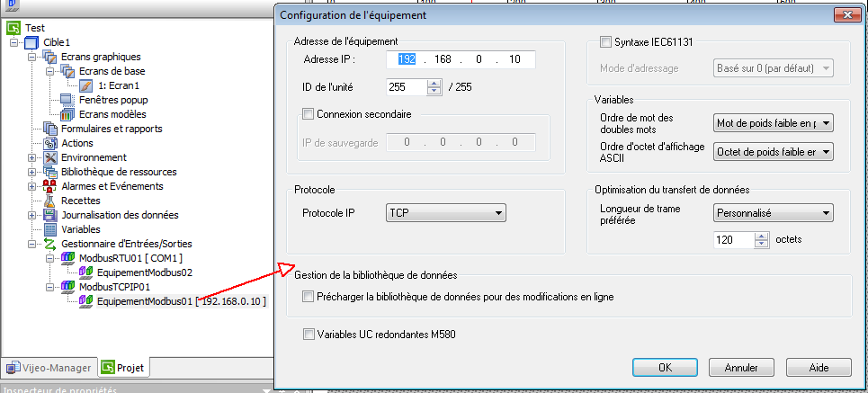Image resolution: width=868 pixels, height=393 pixels.
Task: Click the Journalisation des données icon
Action: click(50, 215)
